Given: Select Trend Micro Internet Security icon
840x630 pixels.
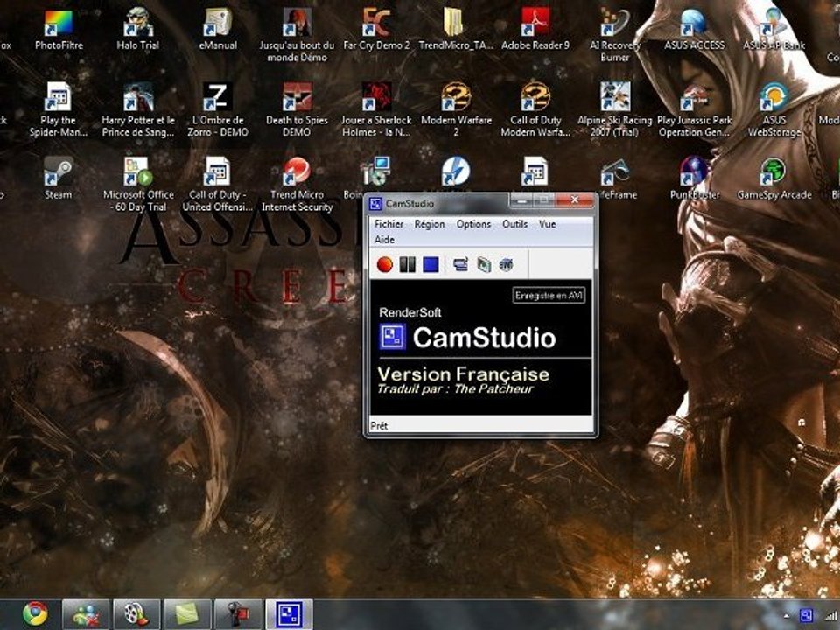Looking at the screenshot, I should point(297,185).
